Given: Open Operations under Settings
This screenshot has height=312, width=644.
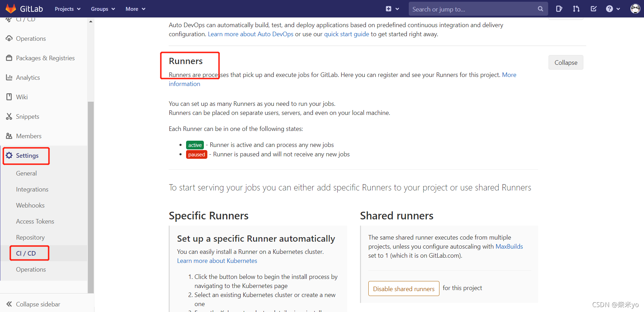Looking at the screenshot, I should tap(31, 270).
